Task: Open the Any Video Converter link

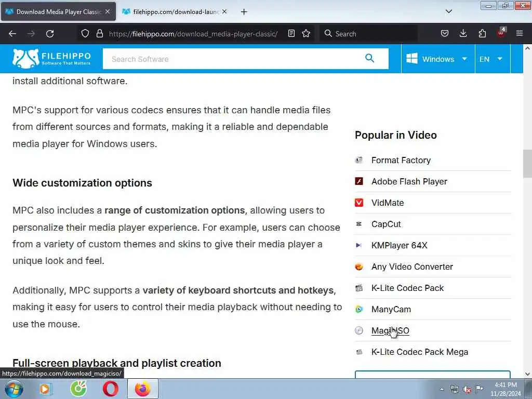Action: (412, 267)
